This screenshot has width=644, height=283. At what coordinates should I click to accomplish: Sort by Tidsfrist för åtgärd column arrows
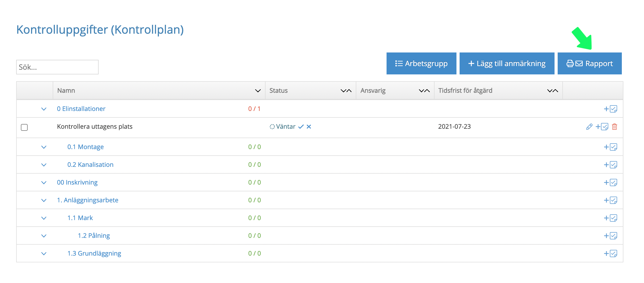pyautogui.click(x=552, y=91)
